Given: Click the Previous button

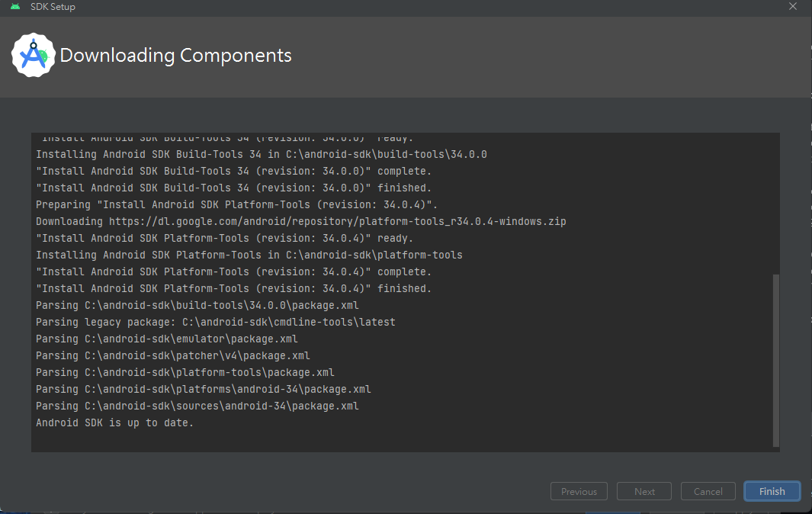Looking at the screenshot, I should point(579,491).
